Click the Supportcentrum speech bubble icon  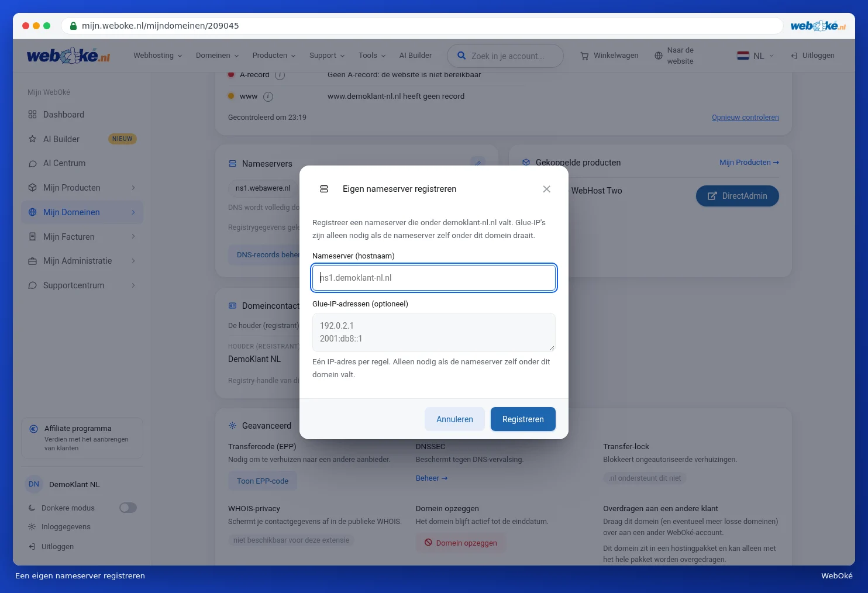click(x=32, y=285)
